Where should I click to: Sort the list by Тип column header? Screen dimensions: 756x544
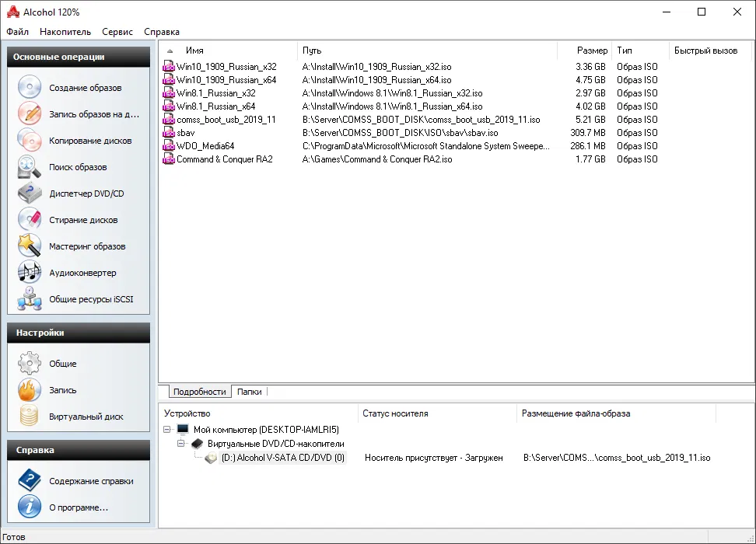click(640, 50)
